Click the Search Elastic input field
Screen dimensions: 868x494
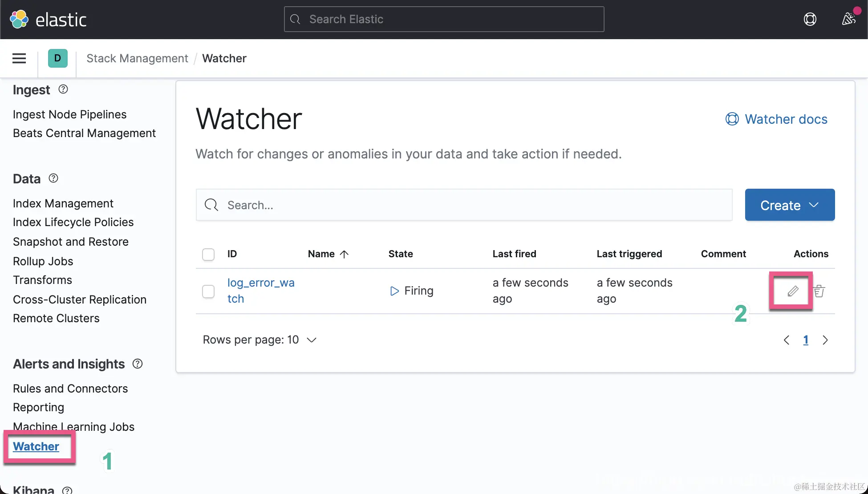tap(444, 19)
